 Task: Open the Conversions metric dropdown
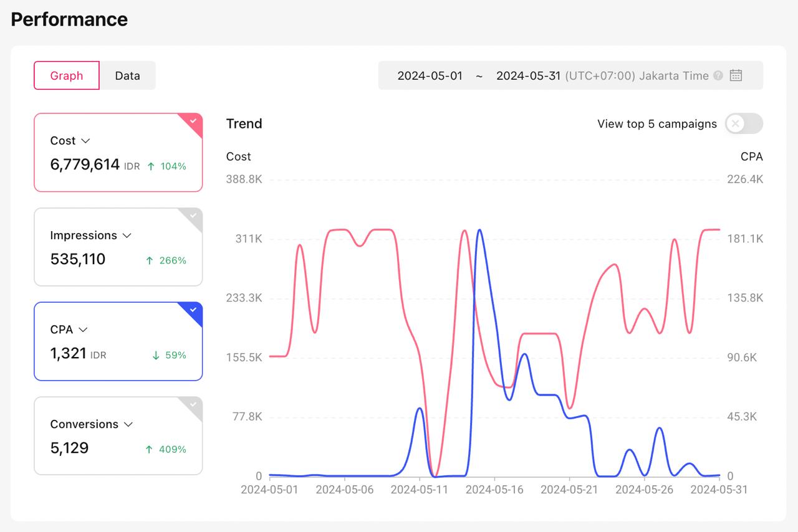[128, 424]
